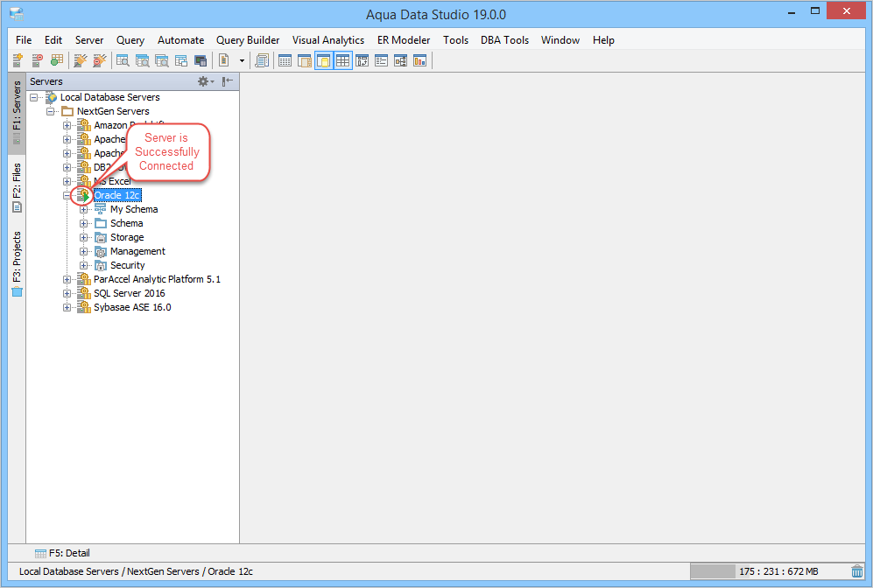Click the script scroll toolbar icon
Viewport: 873px width, 588px height.
point(262,60)
